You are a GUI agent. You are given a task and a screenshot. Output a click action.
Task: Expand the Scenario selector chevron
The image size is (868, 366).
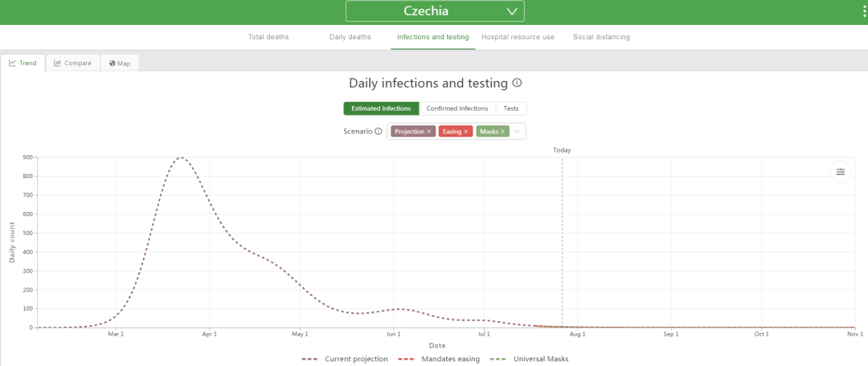518,132
